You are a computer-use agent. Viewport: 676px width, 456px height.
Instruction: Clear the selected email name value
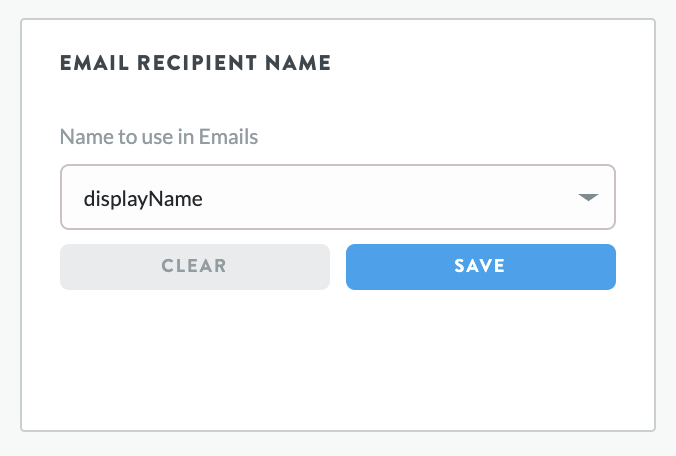(x=195, y=267)
